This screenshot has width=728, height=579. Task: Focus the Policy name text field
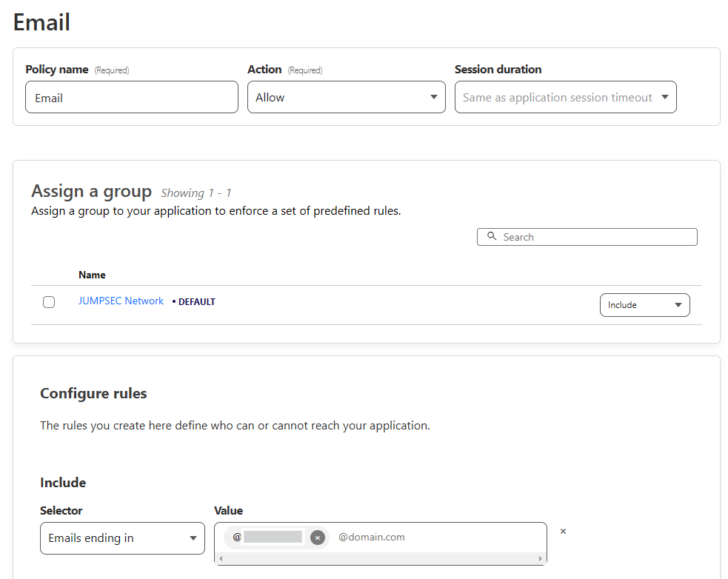tap(131, 98)
